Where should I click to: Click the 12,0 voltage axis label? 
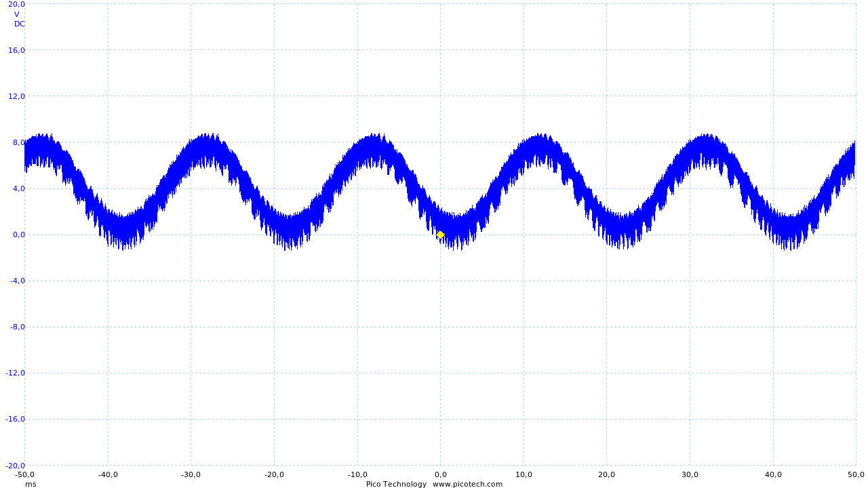16,96
